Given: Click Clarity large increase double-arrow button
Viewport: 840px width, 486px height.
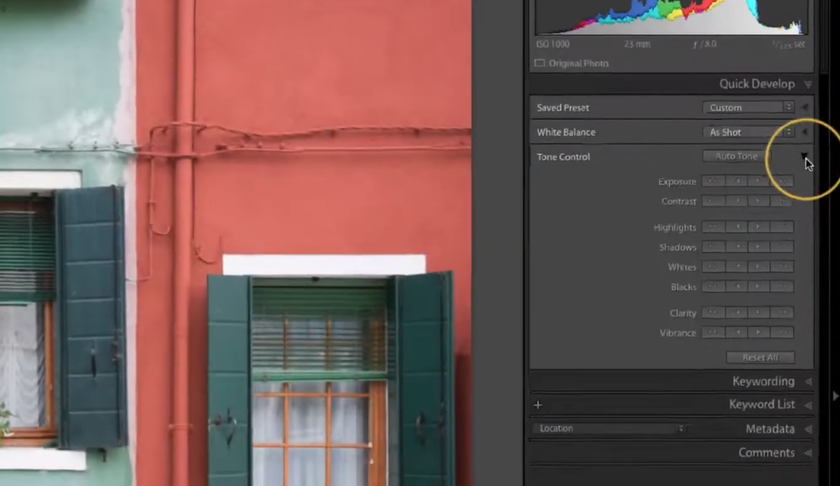Looking at the screenshot, I should pos(782,313).
